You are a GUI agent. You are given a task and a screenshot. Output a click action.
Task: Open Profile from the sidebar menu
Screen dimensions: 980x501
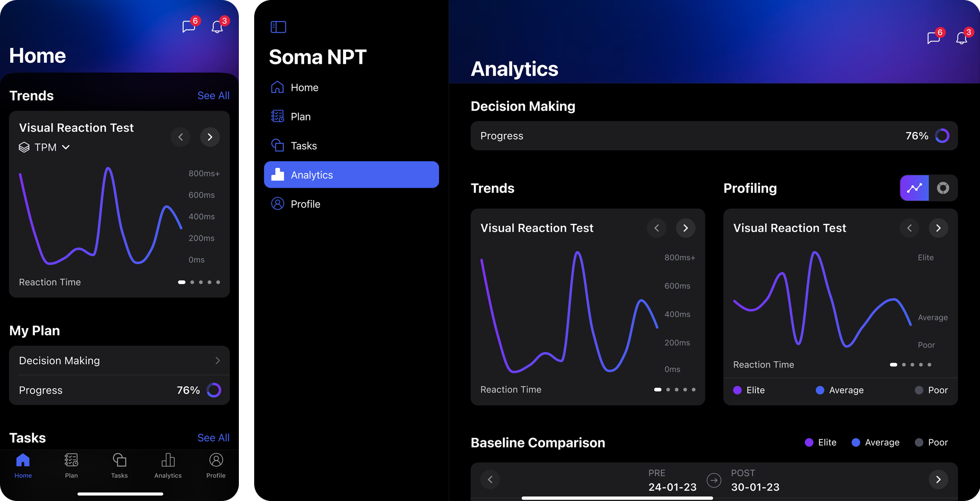pos(305,204)
